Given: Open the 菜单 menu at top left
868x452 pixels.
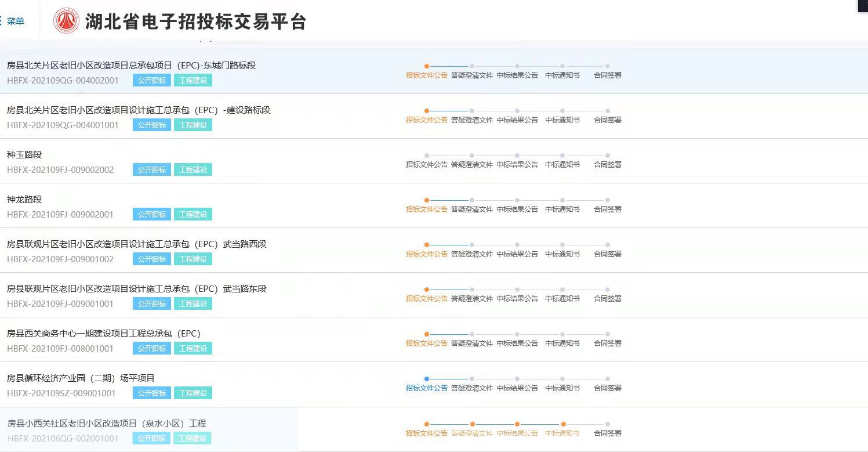Looking at the screenshot, I should pos(14,21).
